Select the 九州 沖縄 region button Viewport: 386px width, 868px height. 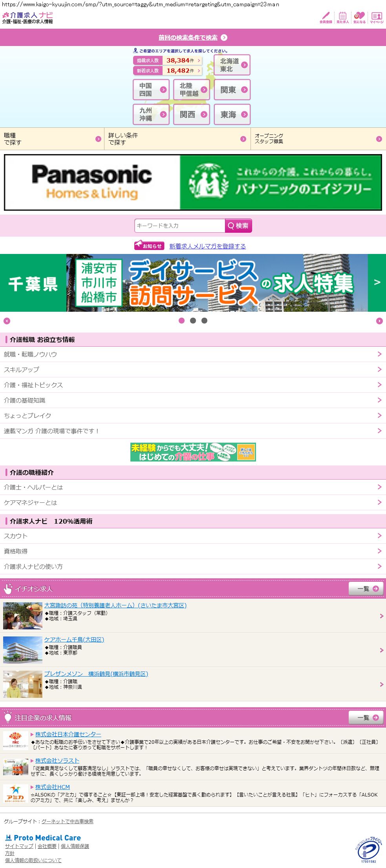click(151, 114)
